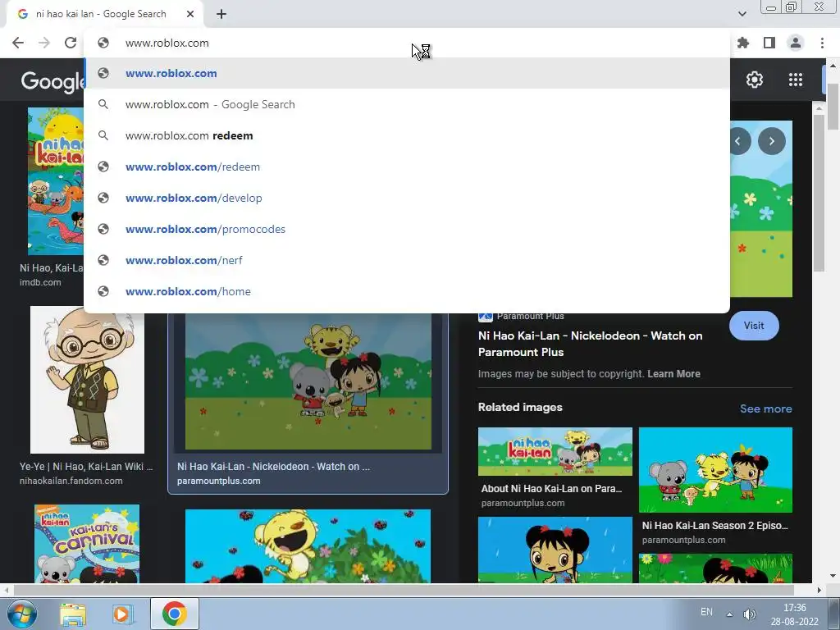Show previous image with left arrow
840x630 pixels.
(x=739, y=141)
